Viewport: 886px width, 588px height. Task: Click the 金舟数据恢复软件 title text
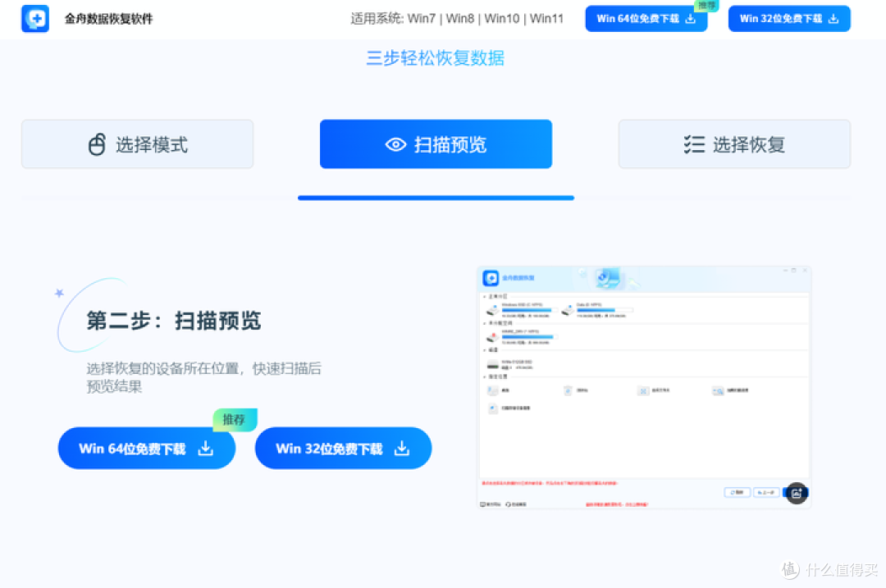(108, 19)
